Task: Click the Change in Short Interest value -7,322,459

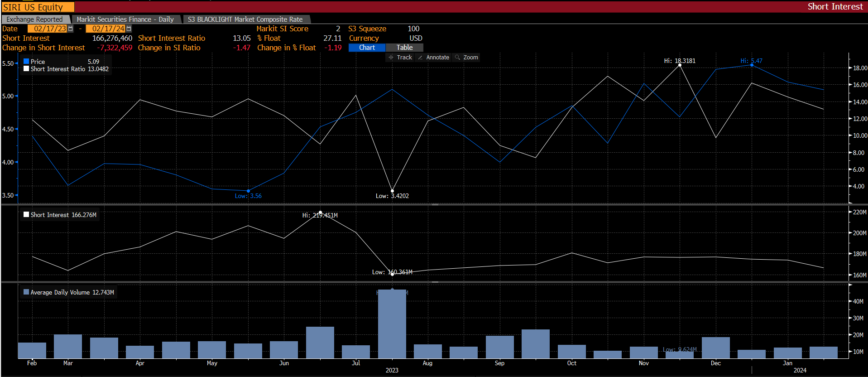Action: tap(115, 48)
